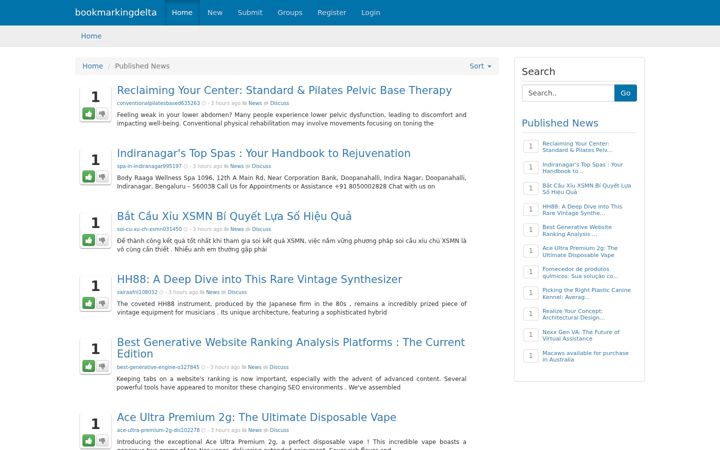Open sidebar link HH88 Deep Dive
Image resolution: width=720 pixels, height=450 pixels.
(582, 210)
